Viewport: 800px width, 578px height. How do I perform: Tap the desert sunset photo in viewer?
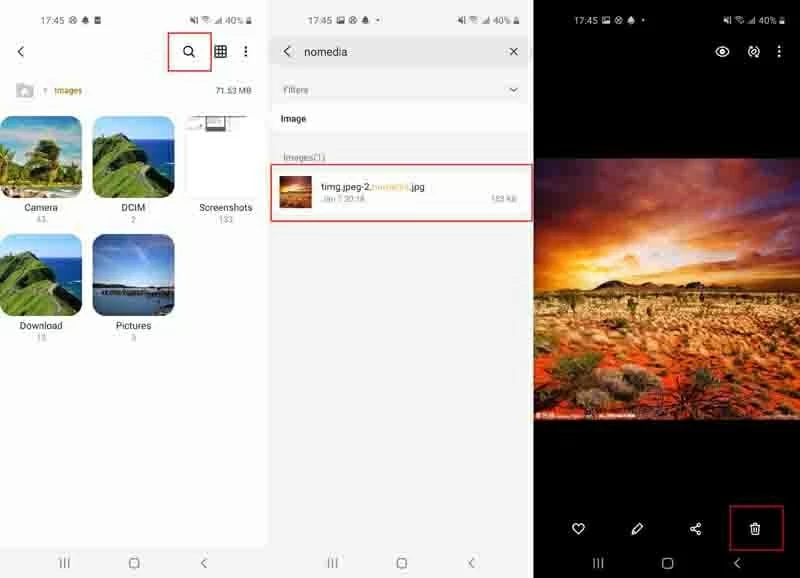coord(667,289)
